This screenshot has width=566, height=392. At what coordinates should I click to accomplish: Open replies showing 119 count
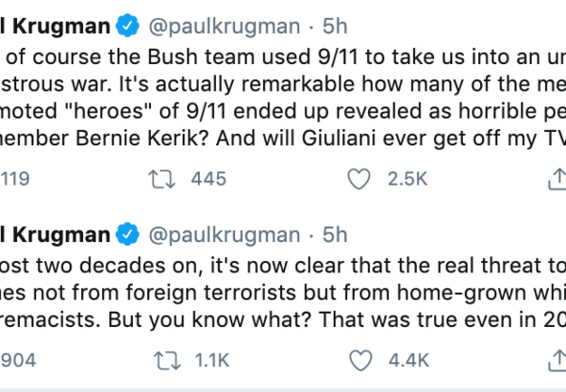coord(15,178)
